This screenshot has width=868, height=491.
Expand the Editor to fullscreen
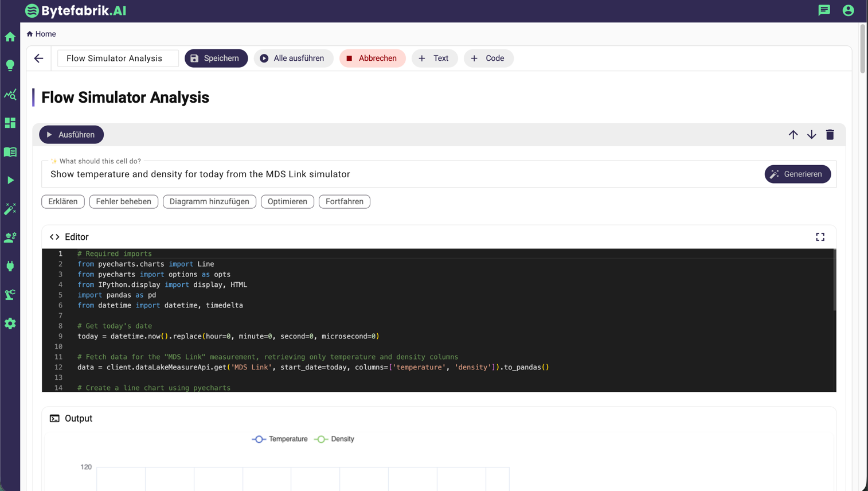(820, 236)
